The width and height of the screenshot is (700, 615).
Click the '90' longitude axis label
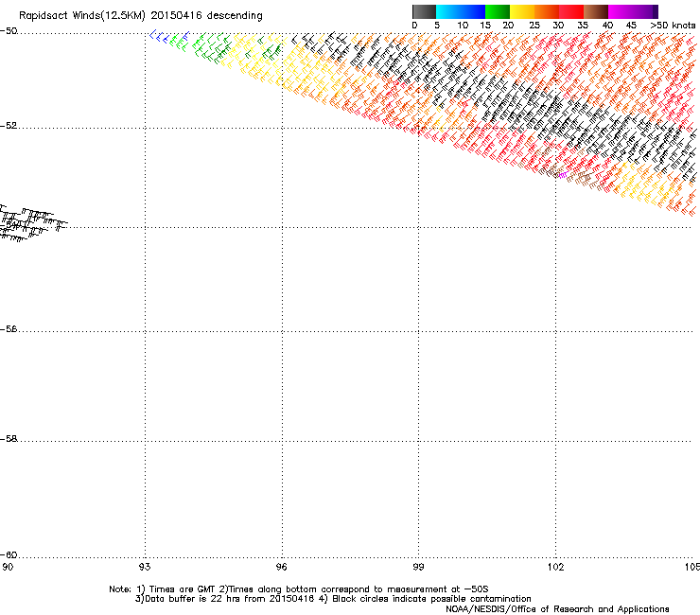tap(8, 567)
